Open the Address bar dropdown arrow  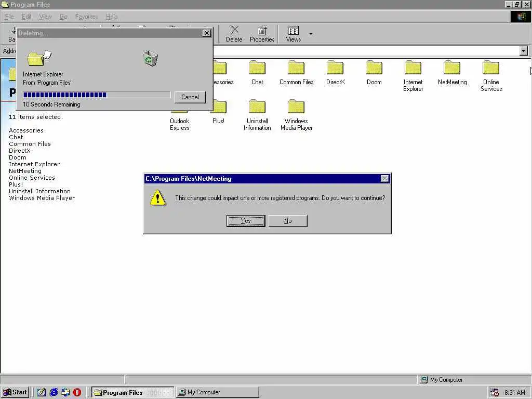click(x=524, y=51)
